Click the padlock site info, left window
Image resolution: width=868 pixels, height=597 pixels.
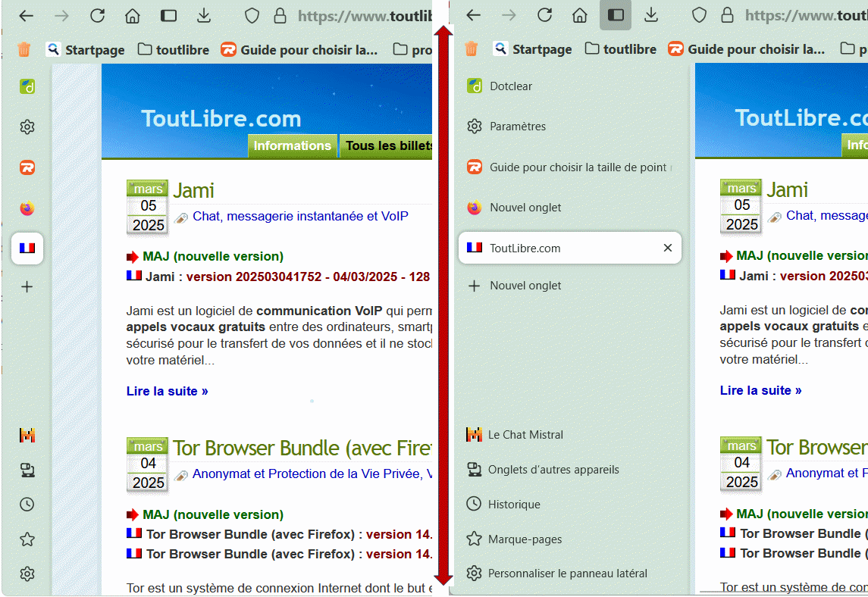pyautogui.click(x=280, y=15)
